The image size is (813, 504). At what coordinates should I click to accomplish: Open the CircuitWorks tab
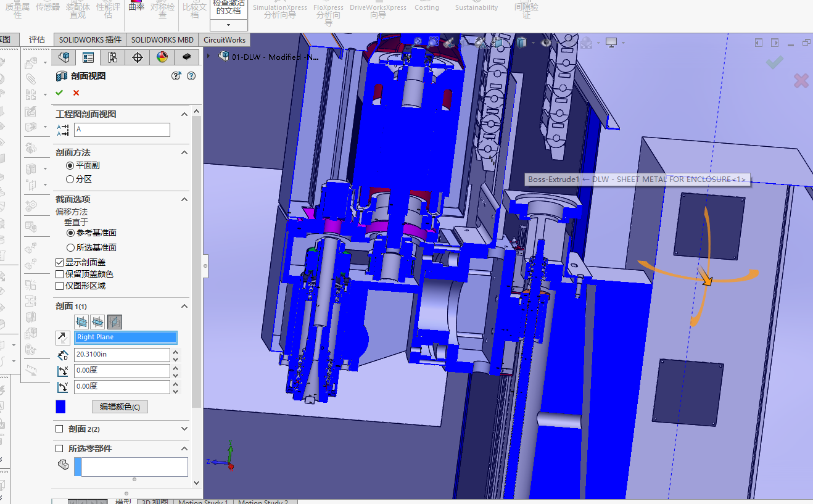point(225,39)
